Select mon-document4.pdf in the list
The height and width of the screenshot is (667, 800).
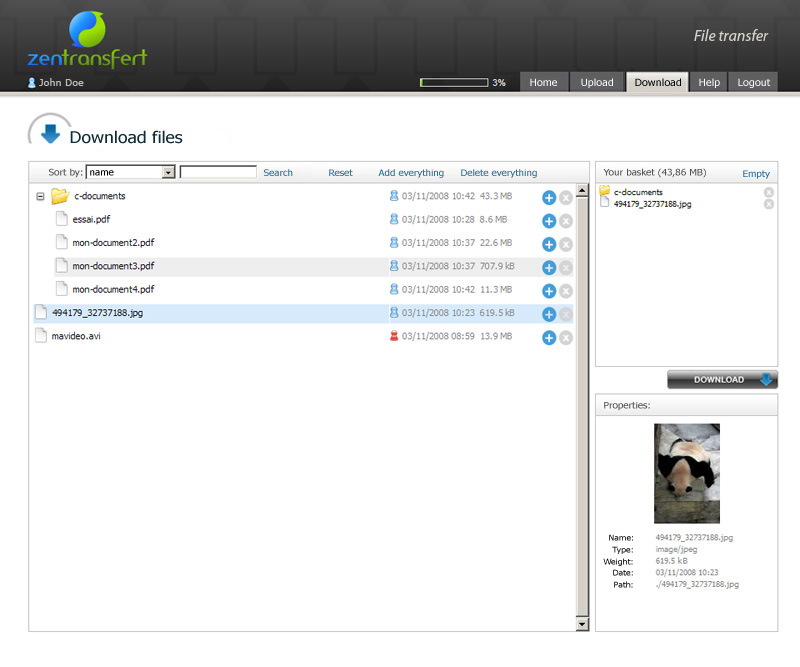click(313, 289)
